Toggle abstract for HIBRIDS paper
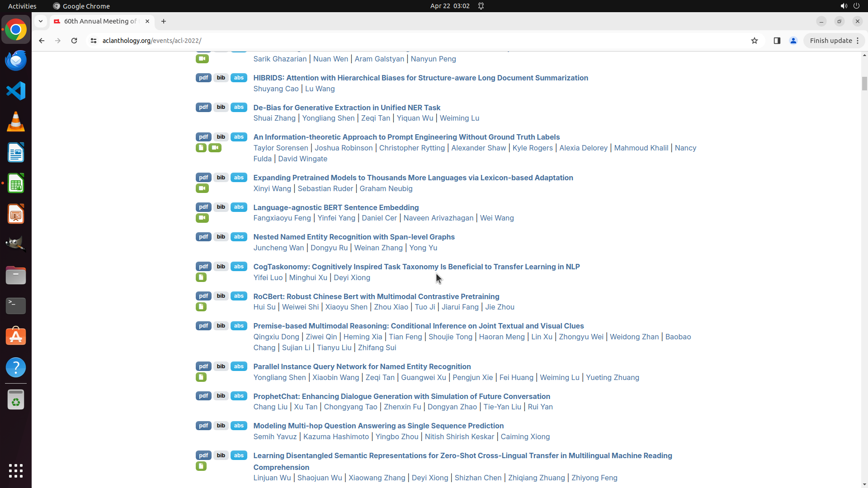 pos(239,78)
